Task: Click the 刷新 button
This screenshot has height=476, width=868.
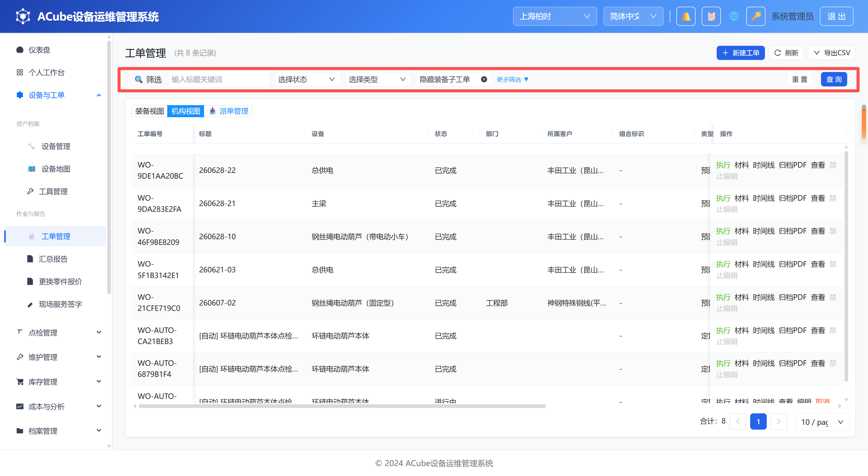Action: click(x=786, y=53)
